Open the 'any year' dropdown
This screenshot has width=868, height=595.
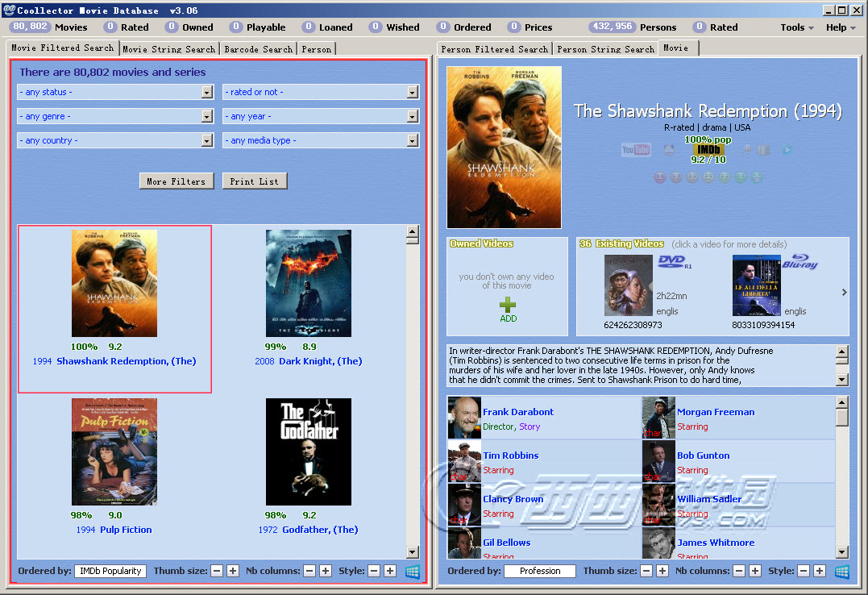(321, 116)
